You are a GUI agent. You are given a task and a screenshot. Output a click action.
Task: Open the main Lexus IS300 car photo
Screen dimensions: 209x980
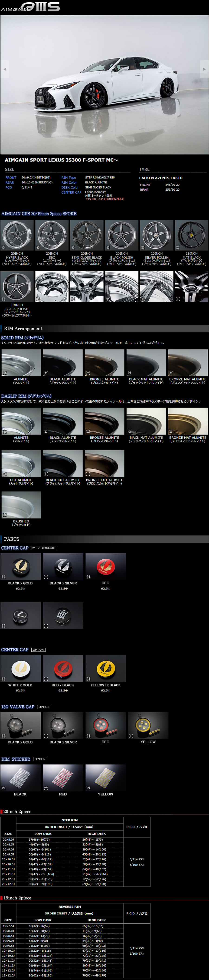(x=104, y=84)
